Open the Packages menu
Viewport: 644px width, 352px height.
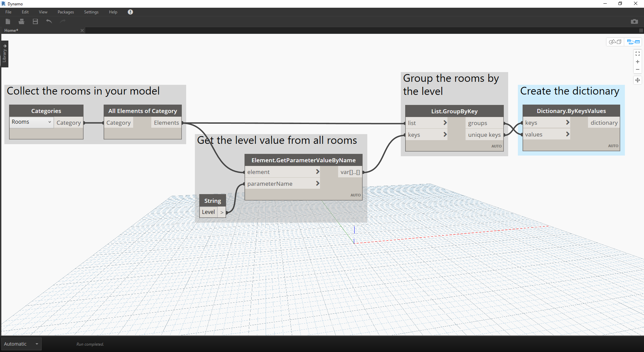pos(66,12)
